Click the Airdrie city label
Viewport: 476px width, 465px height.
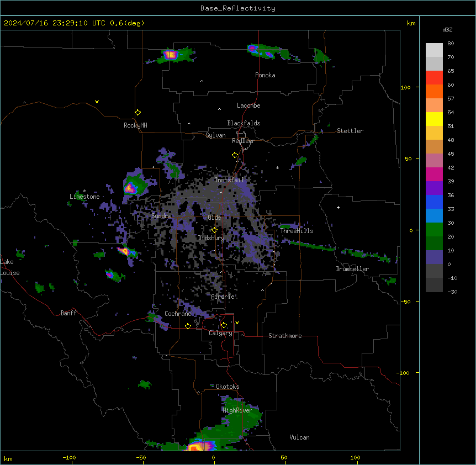223,297
